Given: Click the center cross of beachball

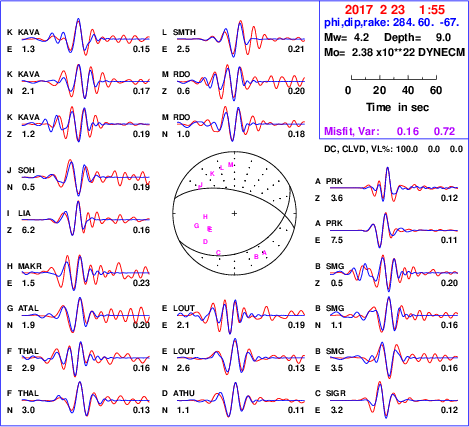Looking at the screenshot, I should [x=234, y=213].
